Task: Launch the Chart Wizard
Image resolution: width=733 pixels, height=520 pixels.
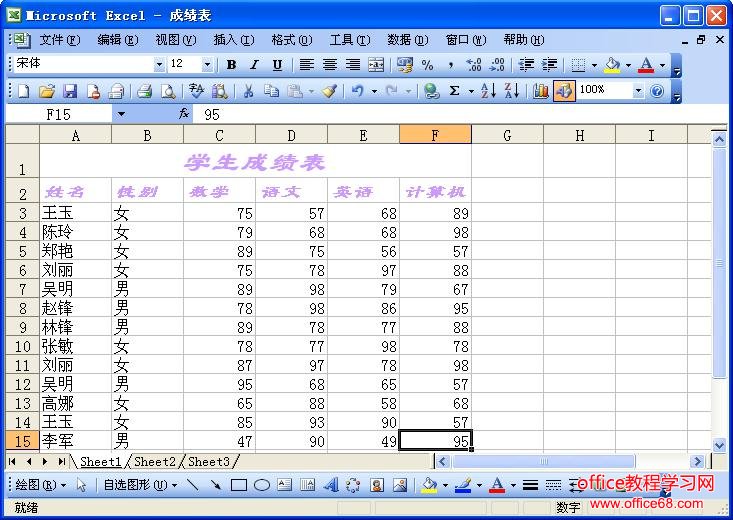Action: pos(540,91)
